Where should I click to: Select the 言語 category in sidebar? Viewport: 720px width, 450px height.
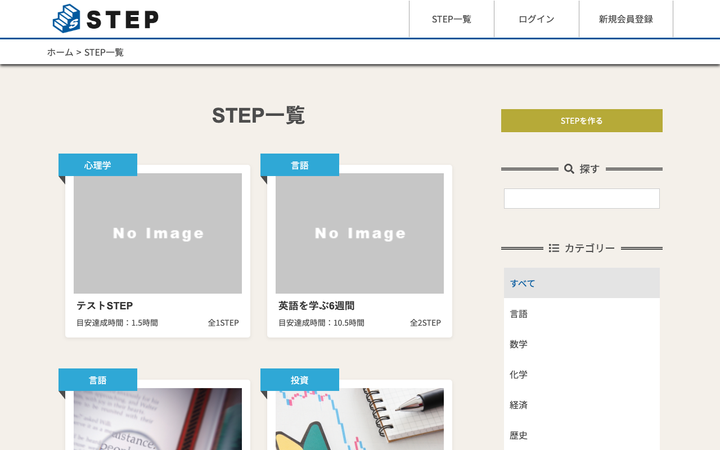click(582, 314)
